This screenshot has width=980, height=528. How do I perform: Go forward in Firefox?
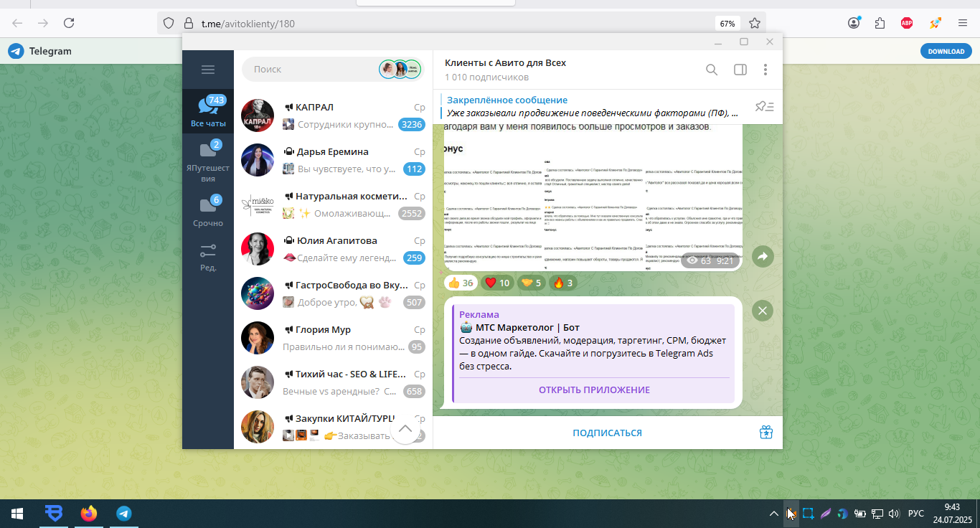coord(43,23)
